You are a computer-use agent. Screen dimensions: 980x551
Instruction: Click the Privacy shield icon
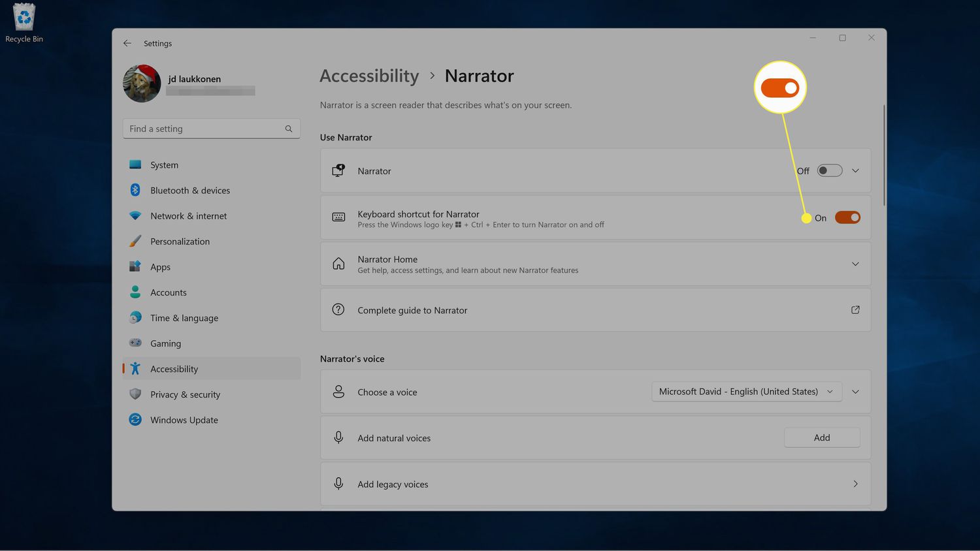pos(135,394)
